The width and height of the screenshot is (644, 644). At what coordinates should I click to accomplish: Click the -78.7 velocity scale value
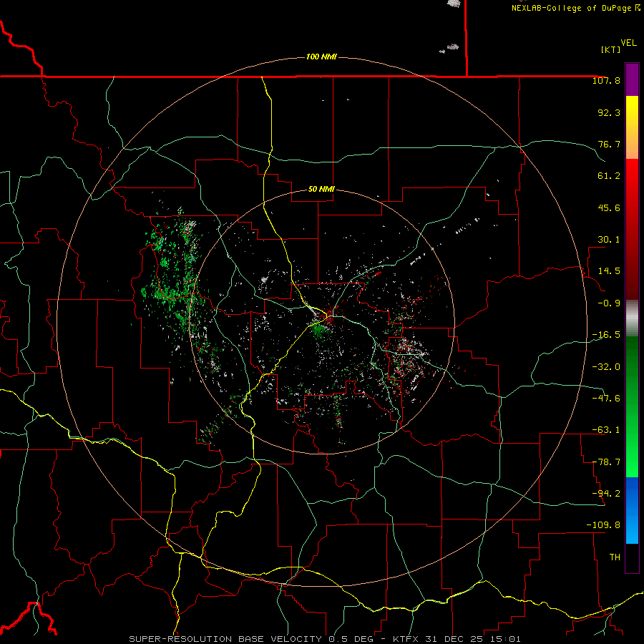click(x=606, y=462)
